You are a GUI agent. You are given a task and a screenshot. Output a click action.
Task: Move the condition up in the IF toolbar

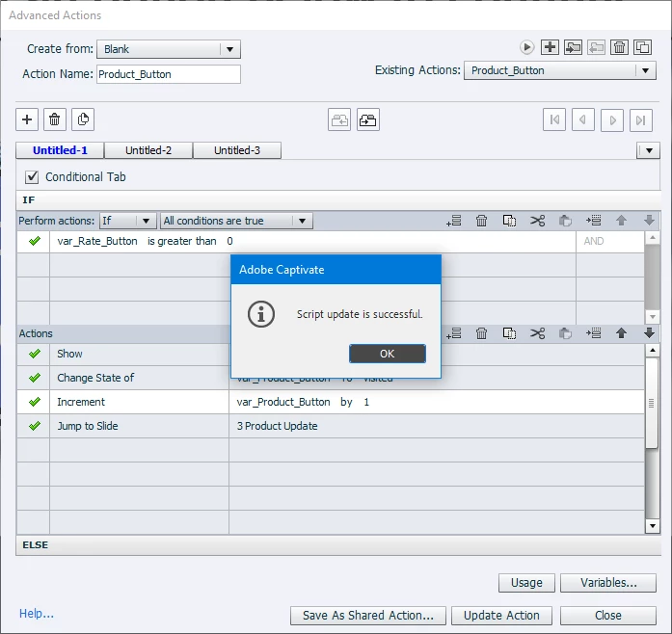[621, 221]
